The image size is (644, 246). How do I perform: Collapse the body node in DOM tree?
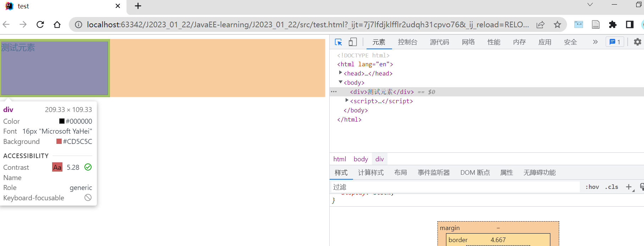(341, 82)
